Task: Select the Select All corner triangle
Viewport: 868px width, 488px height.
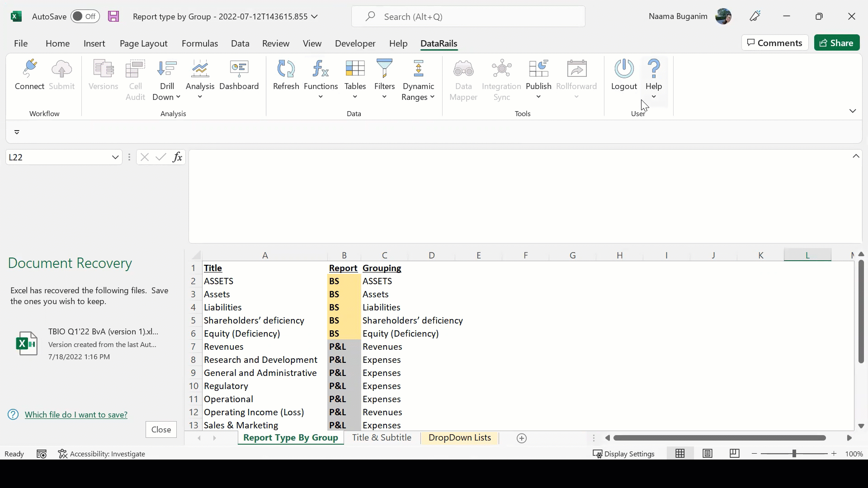Action: tap(195, 255)
